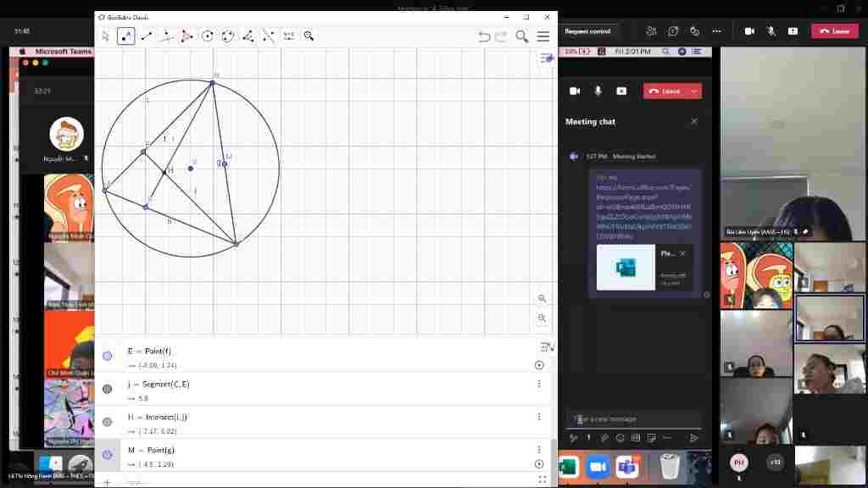Select the Point tool in GeoGebra toolbar

point(125,36)
